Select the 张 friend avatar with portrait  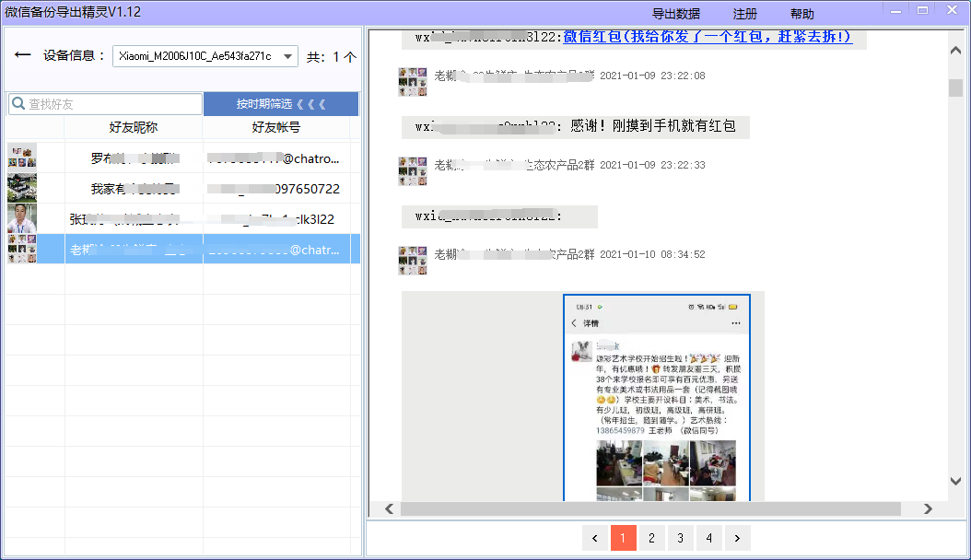tap(21, 219)
